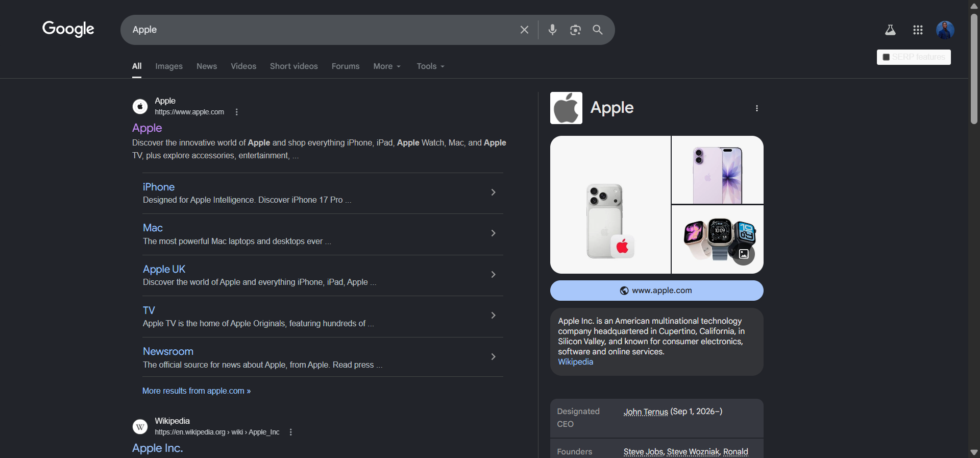Click "The official source for news about Apple" text
Viewport: 980px width, 458px height.
[262, 365]
